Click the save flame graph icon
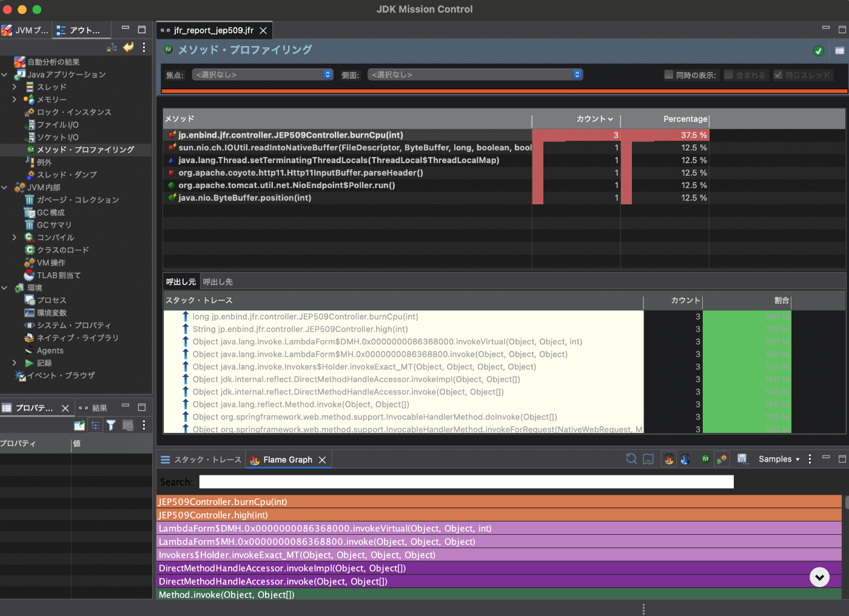The image size is (849, 616). [x=742, y=460]
